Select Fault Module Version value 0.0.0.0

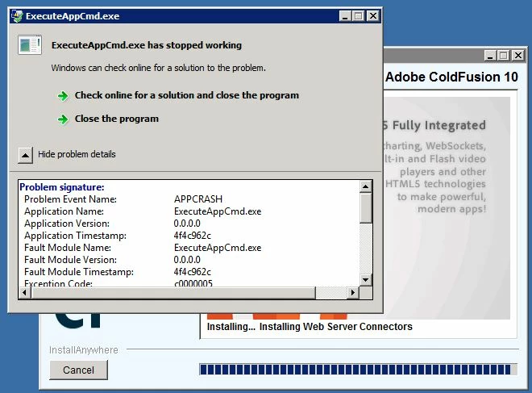[187, 260]
